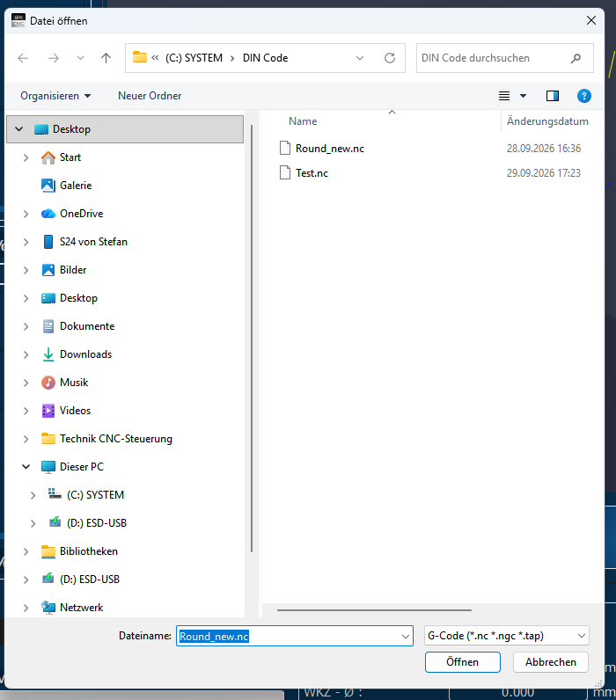Open the OneDrive sidebar entry

(81, 214)
